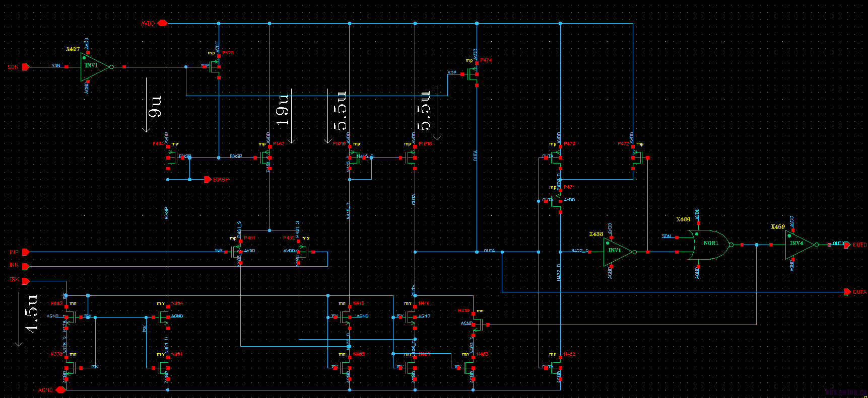The width and height of the screenshot is (868, 398).
Task: Click the OUTD output pin
Action: click(x=848, y=245)
